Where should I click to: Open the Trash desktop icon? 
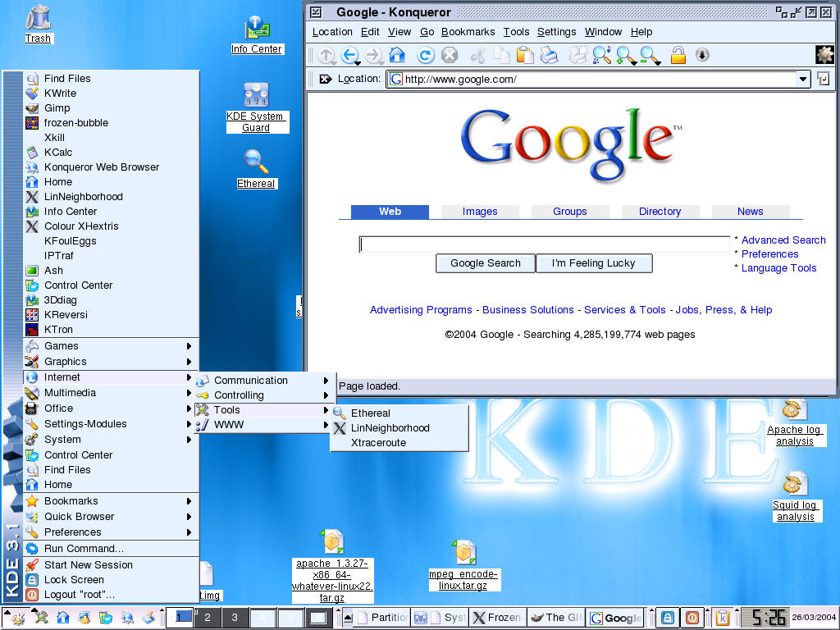[x=38, y=24]
